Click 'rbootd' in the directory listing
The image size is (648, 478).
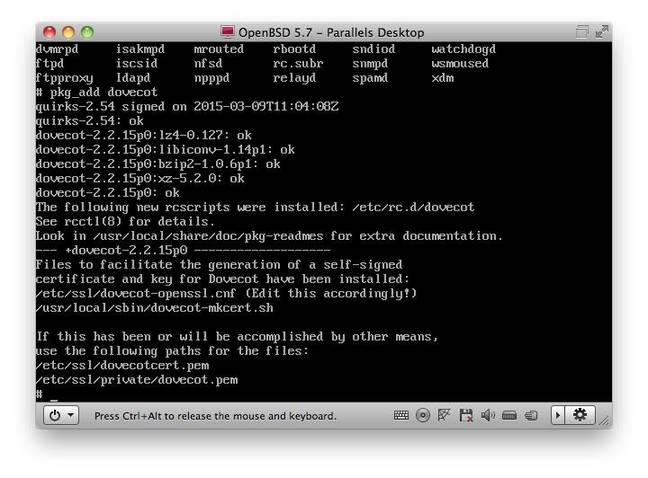(295, 49)
